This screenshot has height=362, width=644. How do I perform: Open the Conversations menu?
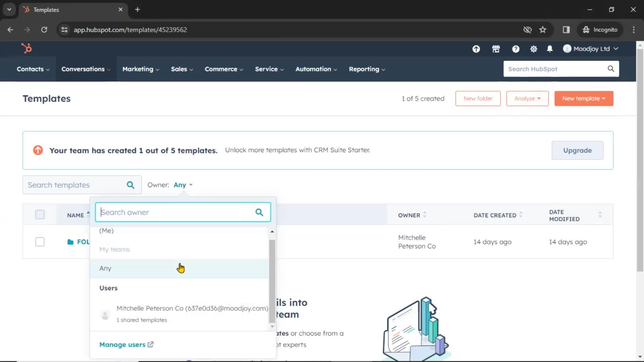pos(86,69)
